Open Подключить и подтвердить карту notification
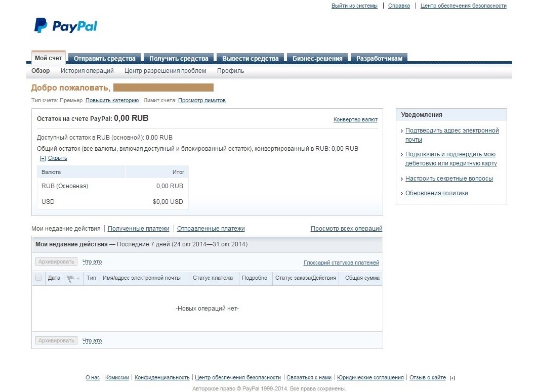The image size is (536, 392). pos(451,159)
